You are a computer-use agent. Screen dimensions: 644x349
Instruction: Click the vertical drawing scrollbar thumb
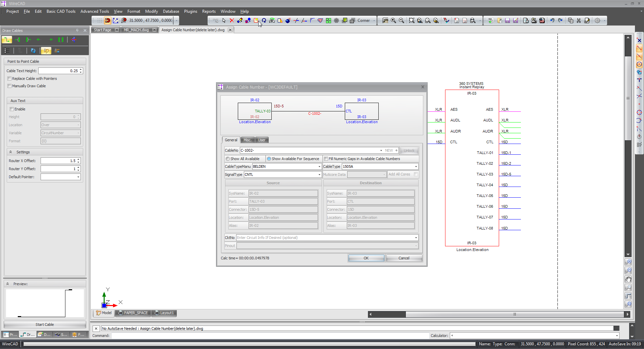point(628,98)
